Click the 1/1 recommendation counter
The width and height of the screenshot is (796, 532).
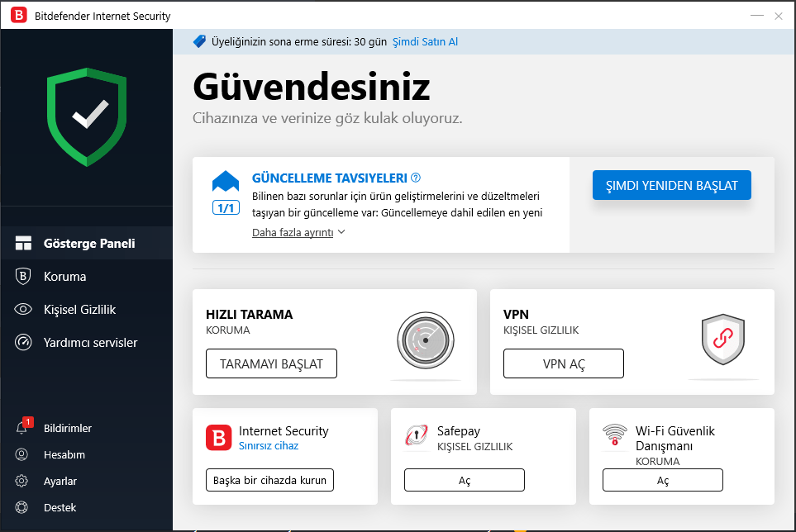(x=226, y=207)
